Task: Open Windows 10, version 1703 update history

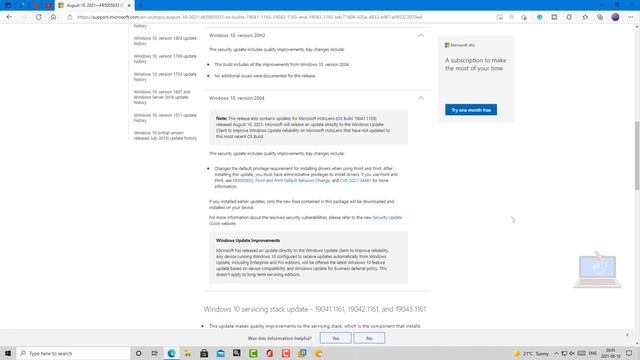Action: point(165,77)
